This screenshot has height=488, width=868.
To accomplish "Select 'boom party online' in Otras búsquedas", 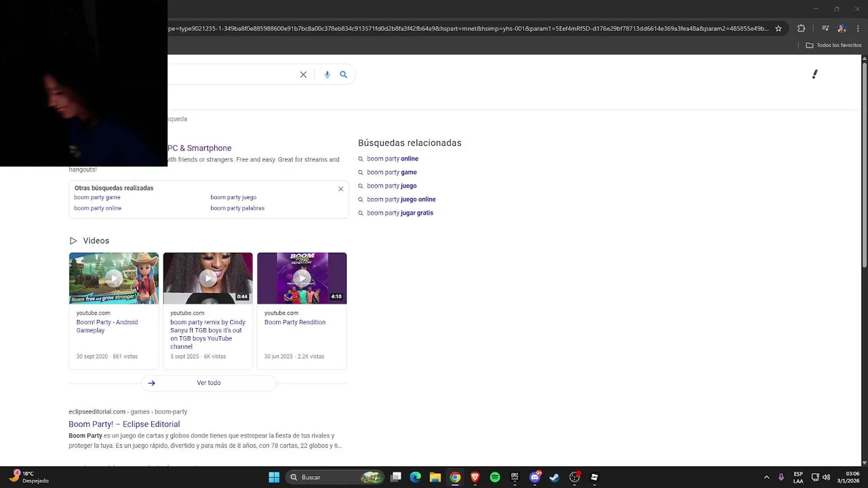I will point(98,208).
